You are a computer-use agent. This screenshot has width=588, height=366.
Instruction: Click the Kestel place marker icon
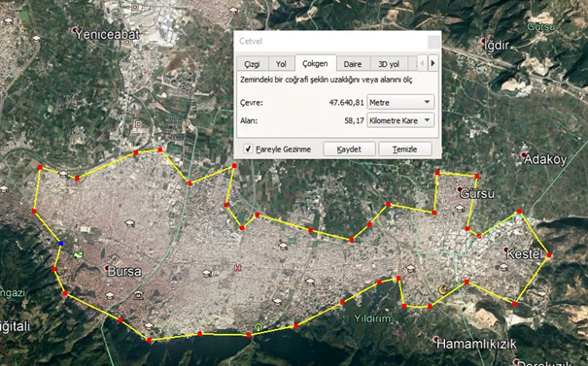point(506,250)
